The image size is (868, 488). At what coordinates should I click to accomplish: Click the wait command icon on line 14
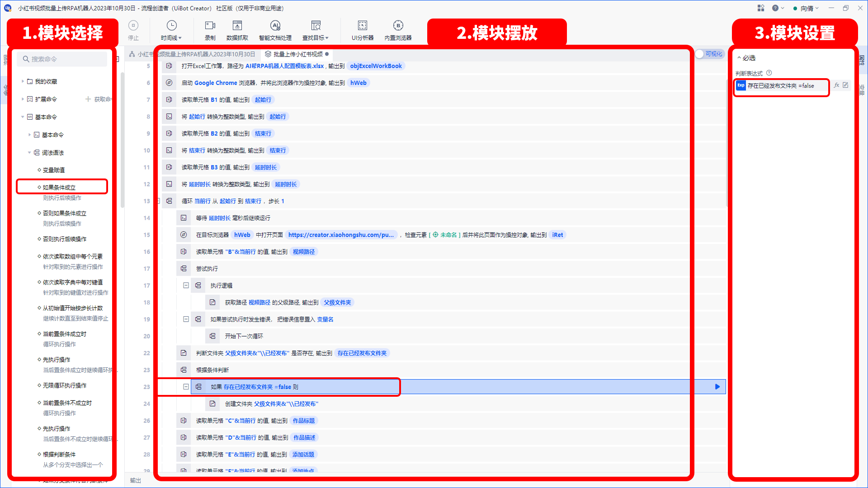click(x=184, y=218)
